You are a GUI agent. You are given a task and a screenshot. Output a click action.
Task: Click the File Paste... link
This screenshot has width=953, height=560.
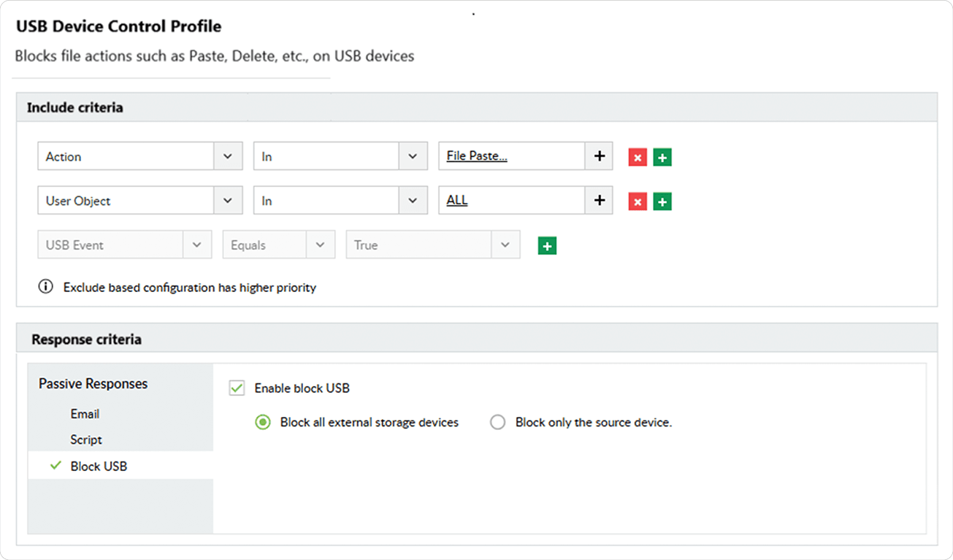click(x=477, y=156)
